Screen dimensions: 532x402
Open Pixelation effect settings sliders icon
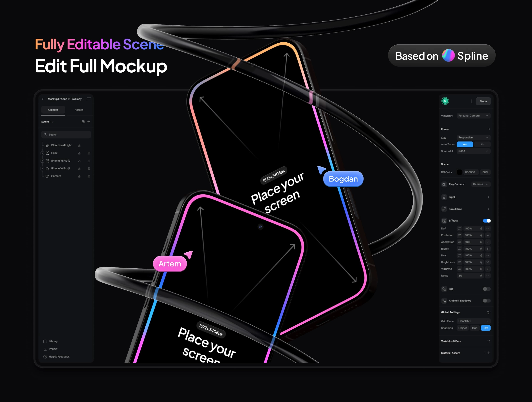[x=459, y=235]
